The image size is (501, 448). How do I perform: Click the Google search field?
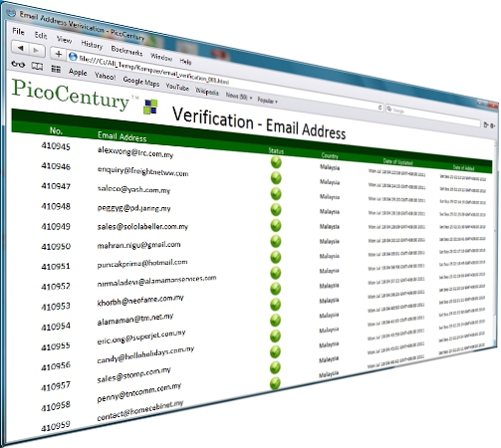(x=433, y=115)
